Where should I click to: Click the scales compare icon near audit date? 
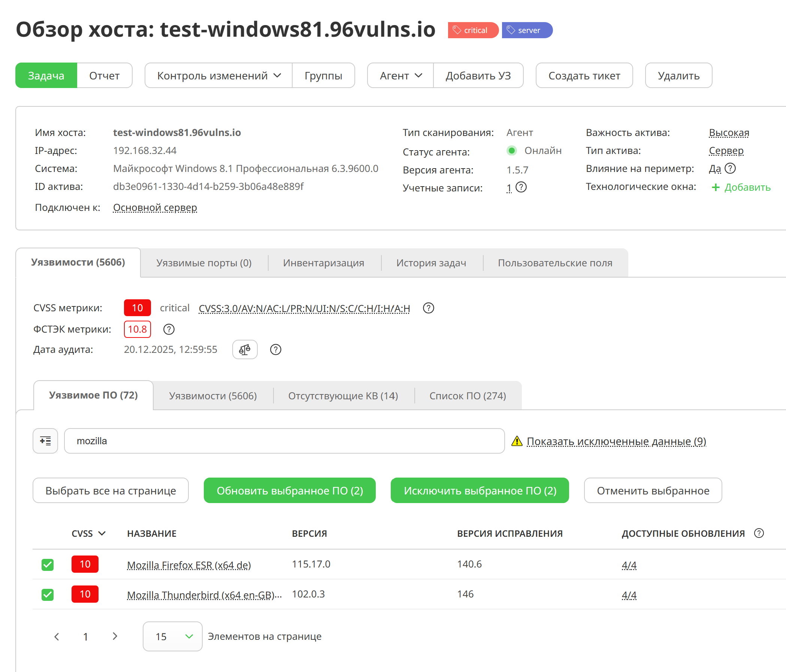245,349
